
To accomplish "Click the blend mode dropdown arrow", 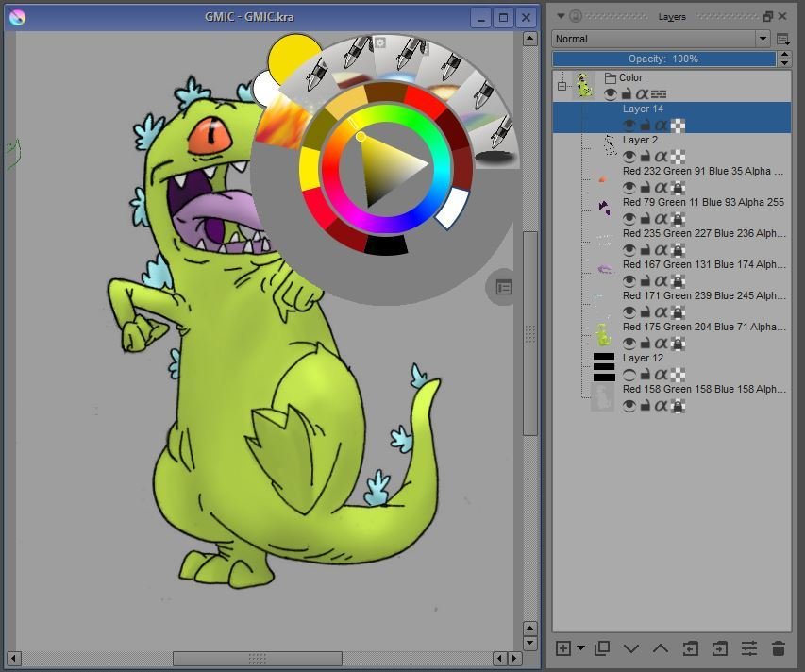I will 763,39.
